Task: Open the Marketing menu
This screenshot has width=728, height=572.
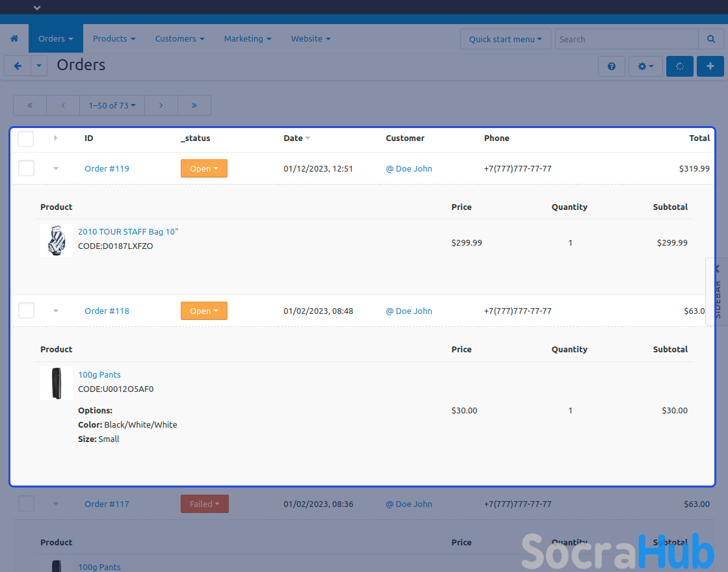Action: tap(247, 39)
